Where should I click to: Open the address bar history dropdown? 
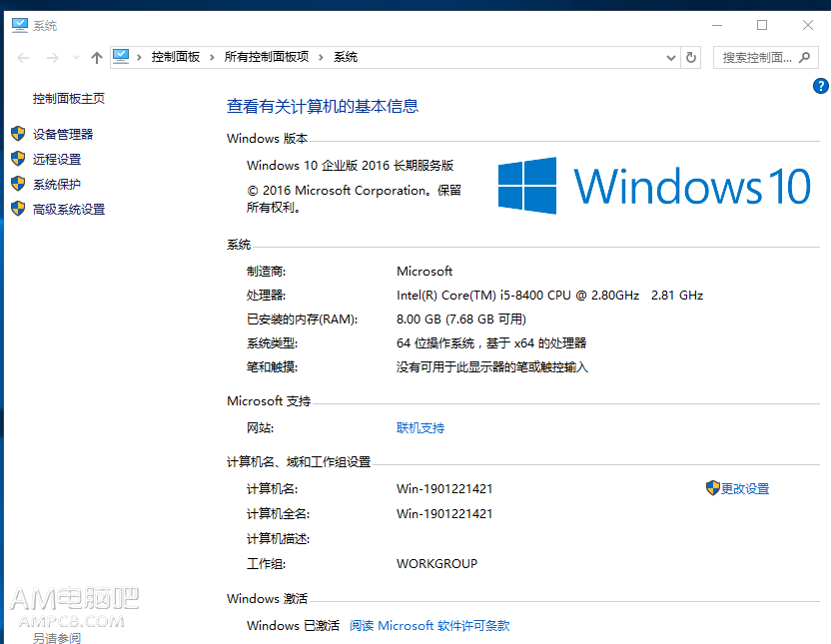[x=670, y=58]
